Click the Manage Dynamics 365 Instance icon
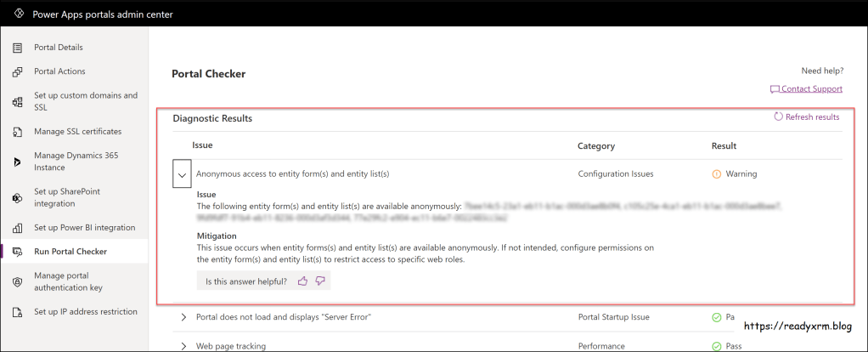The height and width of the screenshot is (352, 868). pyautogui.click(x=17, y=162)
